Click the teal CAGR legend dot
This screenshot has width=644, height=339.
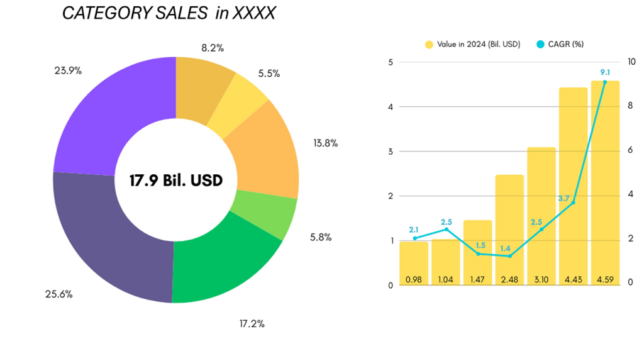click(540, 45)
